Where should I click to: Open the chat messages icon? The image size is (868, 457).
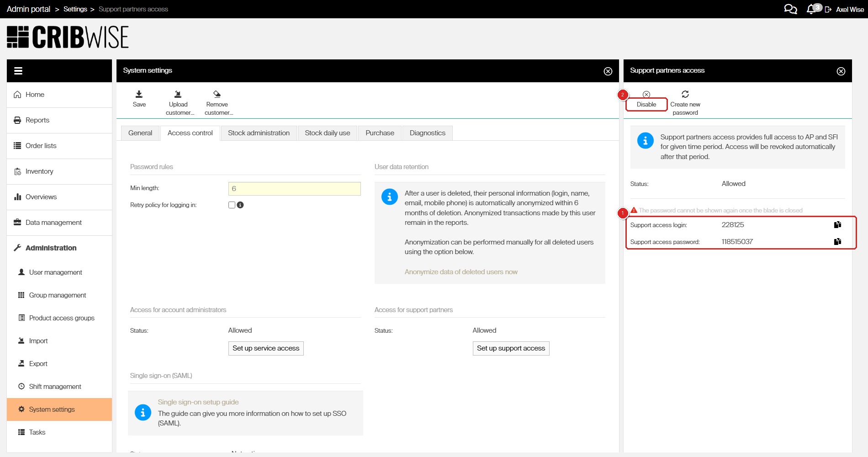[790, 9]
